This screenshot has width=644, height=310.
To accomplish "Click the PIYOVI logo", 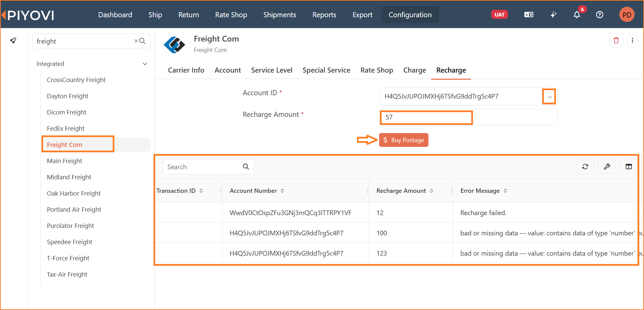I will pos(28,15).
